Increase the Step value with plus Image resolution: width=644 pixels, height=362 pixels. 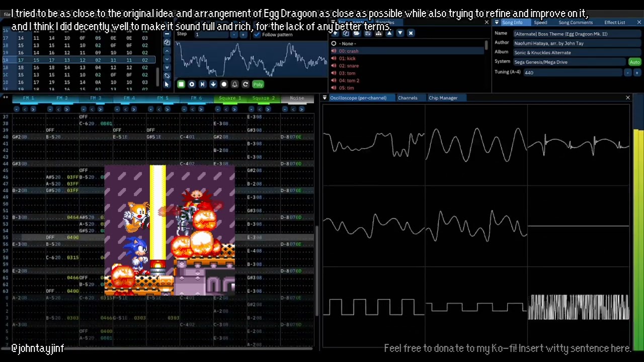[x=243, y=35]
